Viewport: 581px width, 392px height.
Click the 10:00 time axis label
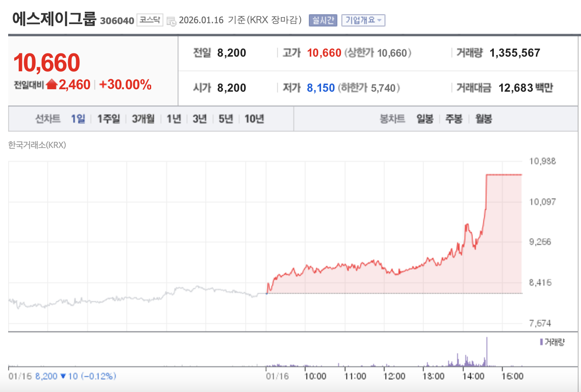[315, 376]
